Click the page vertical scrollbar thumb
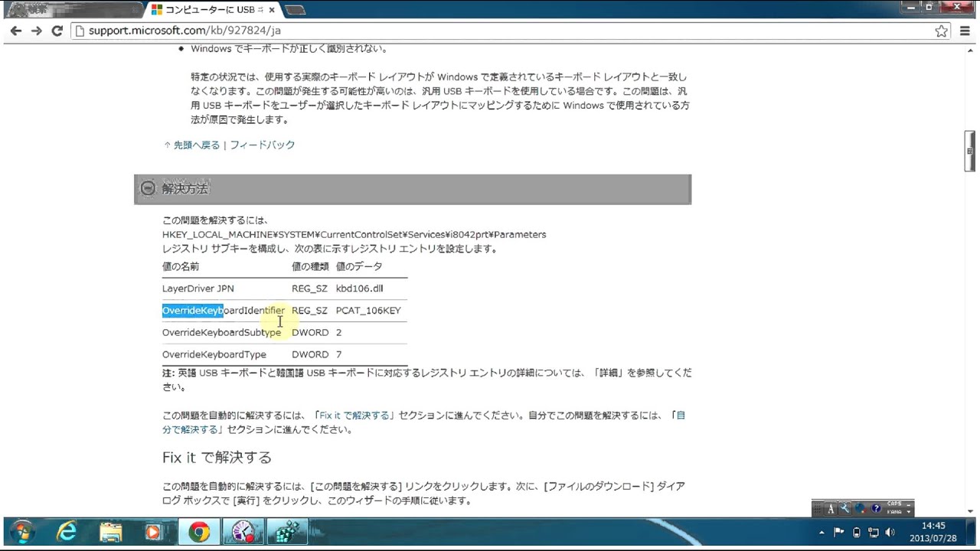Image resolution: width=980 pixels, height=551 pixels. (969, 151)
